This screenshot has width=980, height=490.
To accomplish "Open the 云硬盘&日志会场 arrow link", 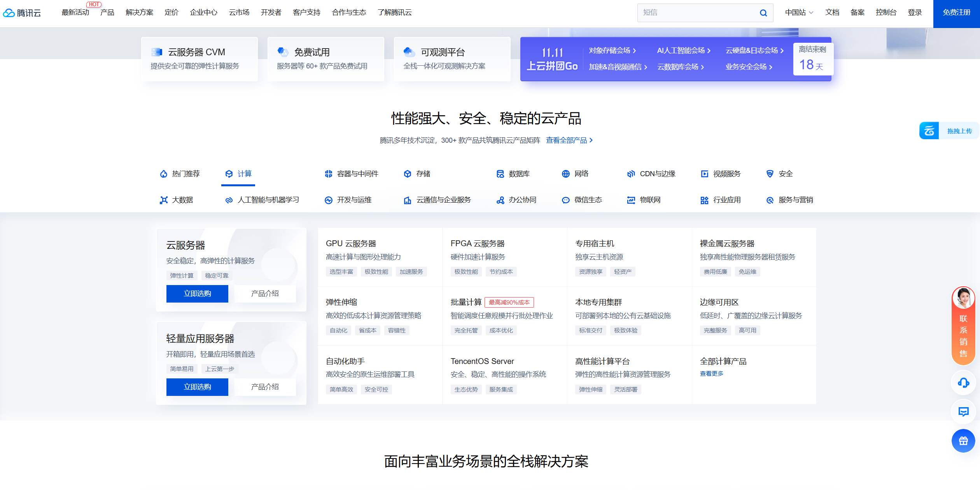I will coord(754,51).
